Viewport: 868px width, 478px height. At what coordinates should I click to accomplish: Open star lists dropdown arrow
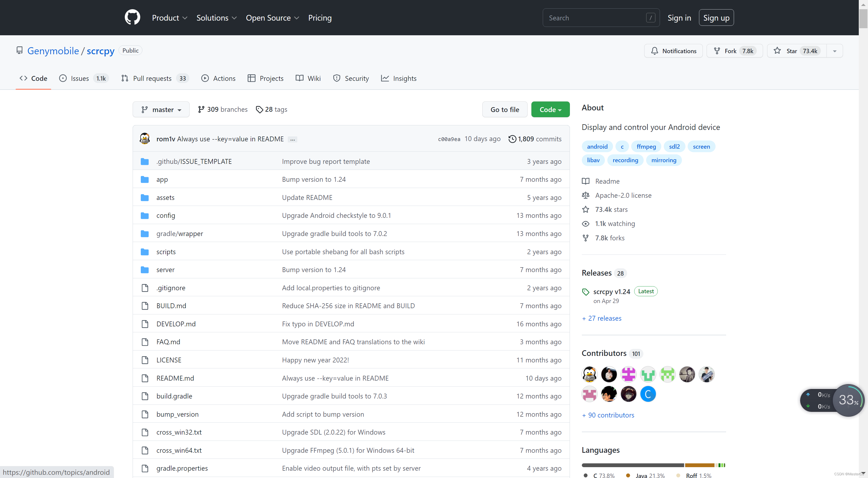click(x=835, y=51)
